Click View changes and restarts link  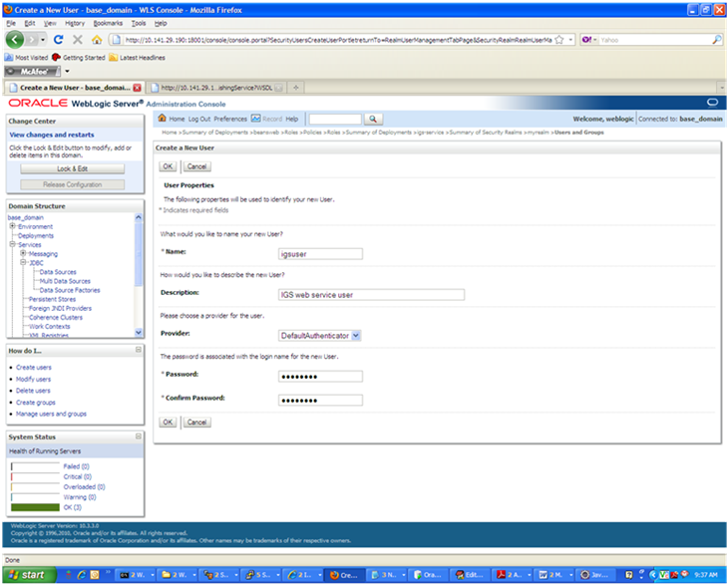[x=52, y=135]
